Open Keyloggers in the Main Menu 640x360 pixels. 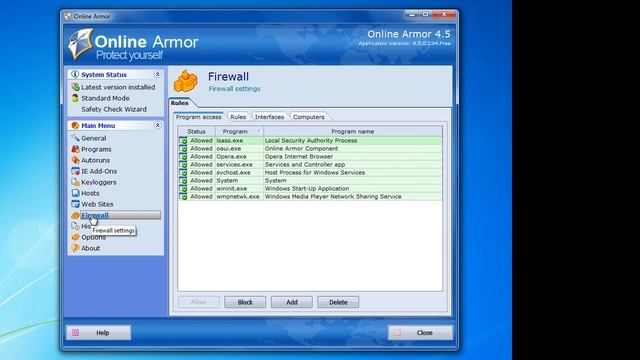point(98,182)
